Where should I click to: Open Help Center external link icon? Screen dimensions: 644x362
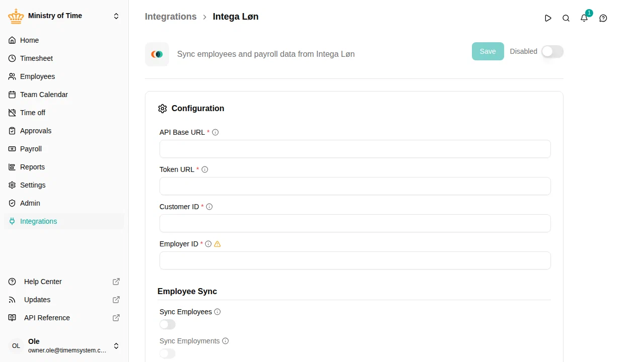tap(116, 282)
